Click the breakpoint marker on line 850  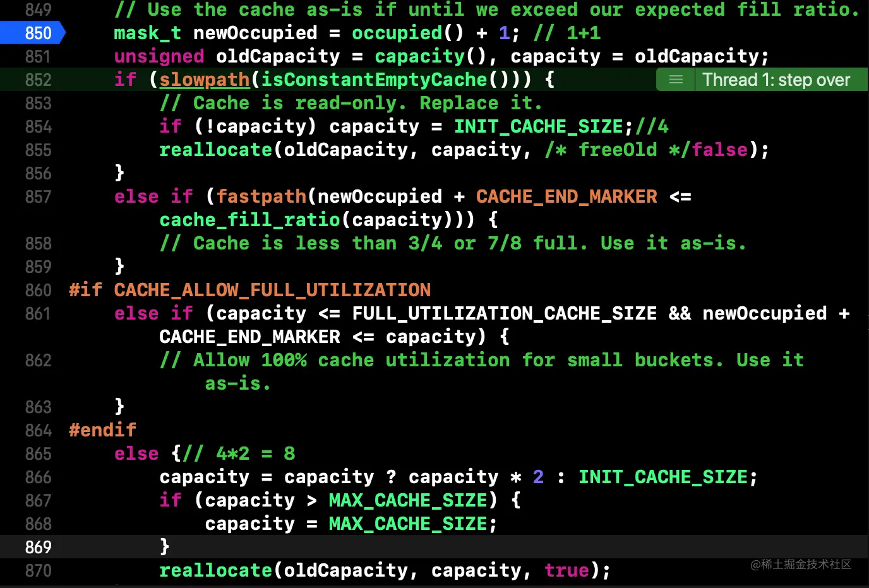(32, 33)
